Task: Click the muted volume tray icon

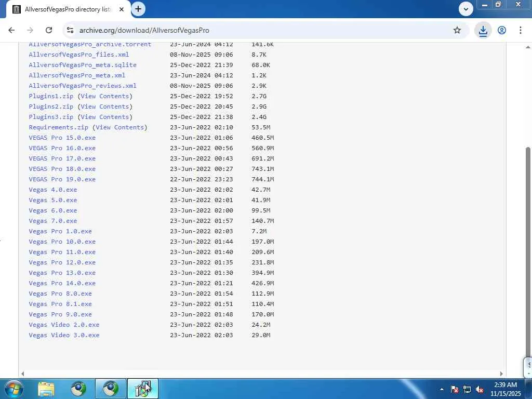Action: tap(480, 389)
